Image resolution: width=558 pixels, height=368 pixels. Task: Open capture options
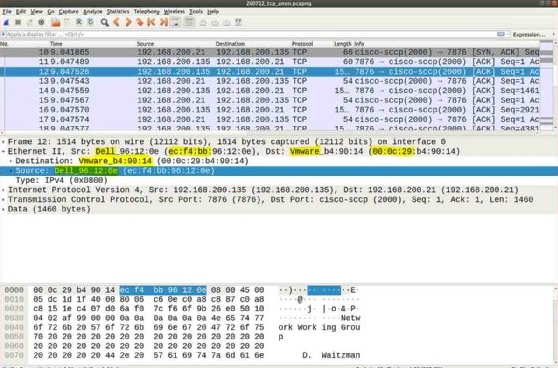(42, 22)
